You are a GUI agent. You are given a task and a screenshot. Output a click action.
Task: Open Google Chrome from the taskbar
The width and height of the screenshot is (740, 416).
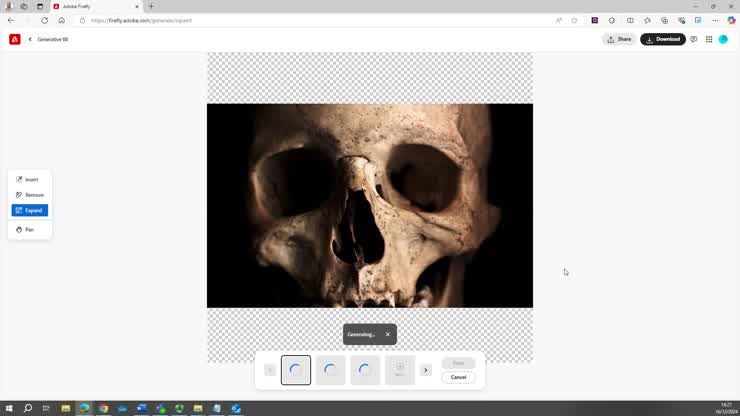pos(103,408)
